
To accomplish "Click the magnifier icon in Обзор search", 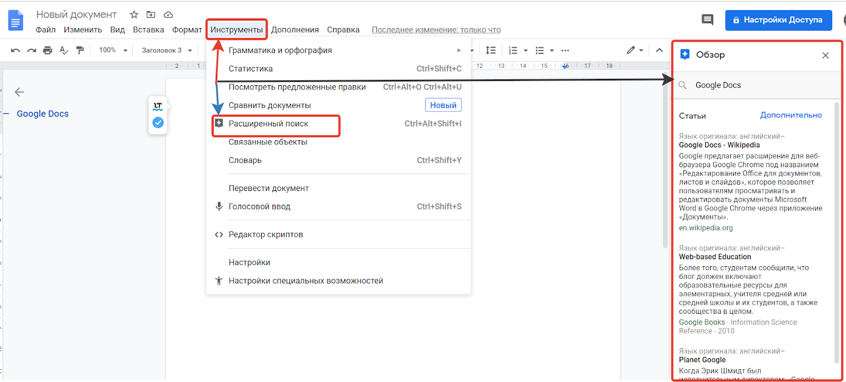I will pyautogui.click(x=683, y=85).
